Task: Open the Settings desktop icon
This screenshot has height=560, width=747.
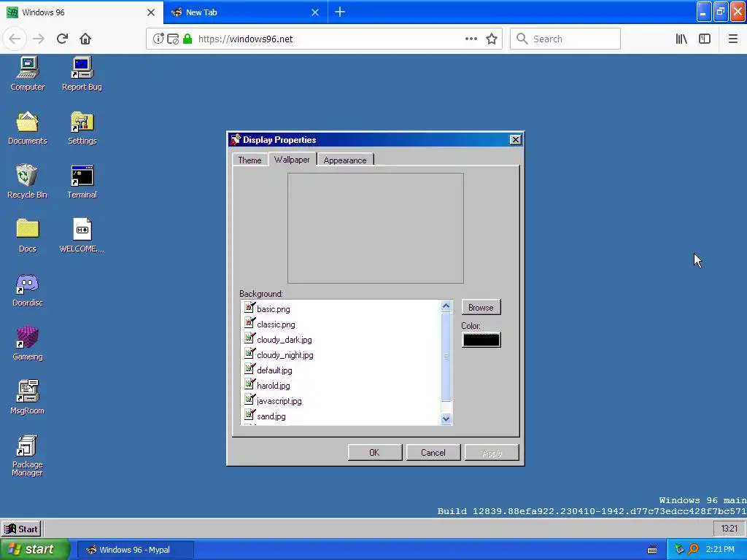Action: point(82,128)
